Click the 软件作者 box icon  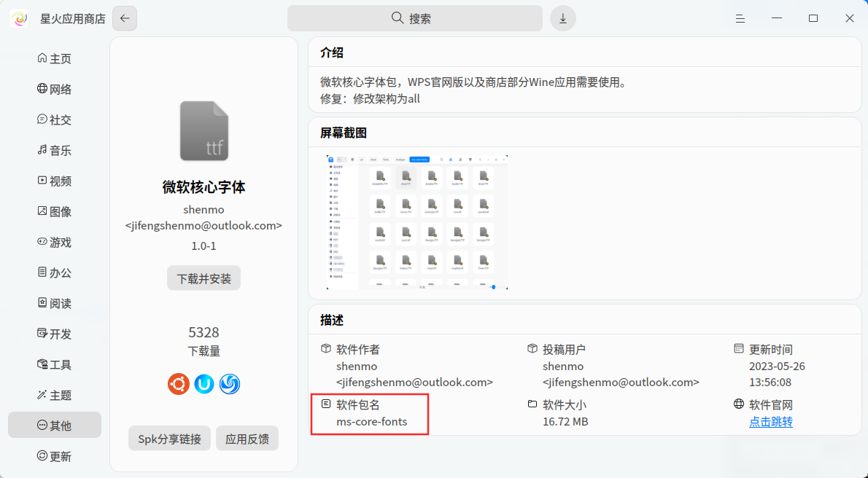pyautogui.click(x=326, y=348)
